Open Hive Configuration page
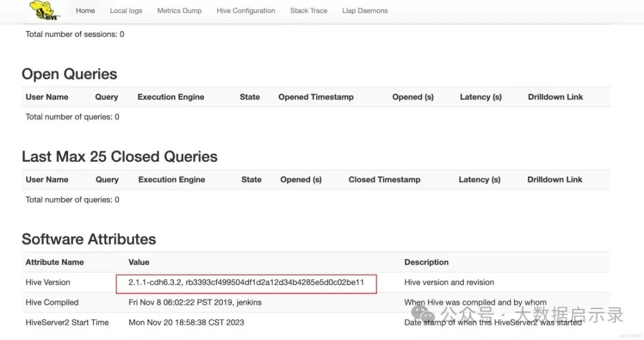Image resolution: width=644 pixels, height=340 pixels. click(246, 11)
